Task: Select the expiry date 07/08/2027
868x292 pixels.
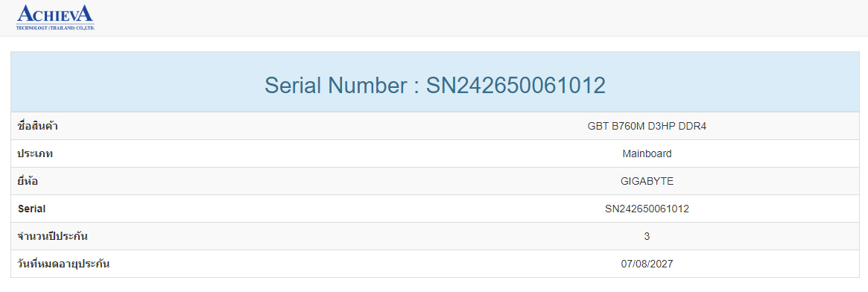Action: [x=647, y=264]
